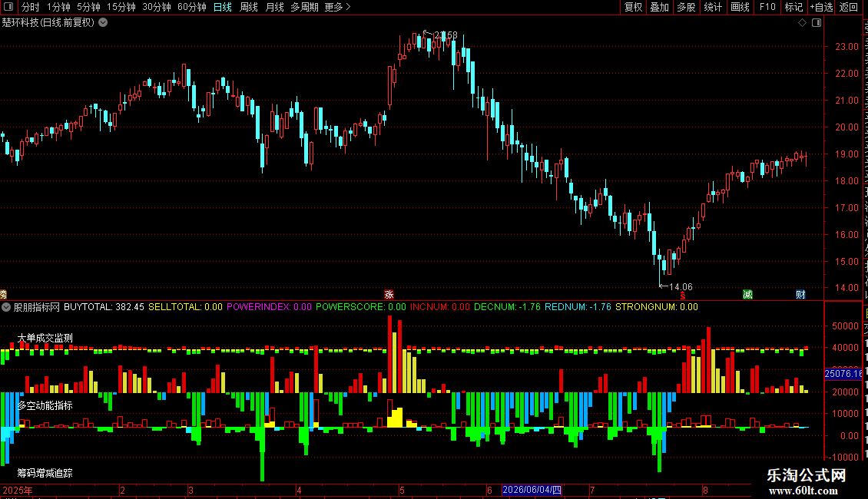Click the 涨 marker below the chart
Screen dimensions: 868x499
[x=389, y=294]
